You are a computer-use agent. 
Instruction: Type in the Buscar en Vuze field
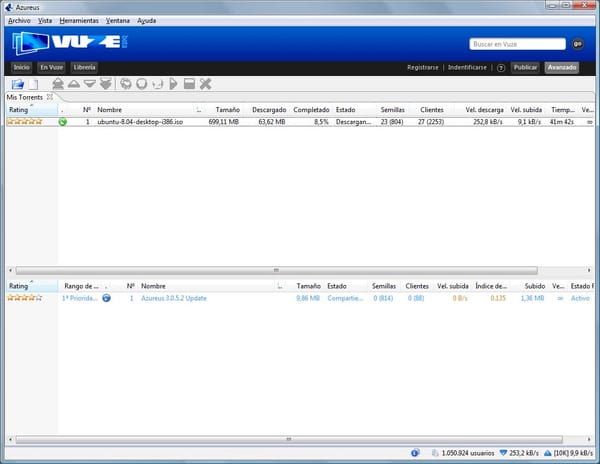point(517,44)
